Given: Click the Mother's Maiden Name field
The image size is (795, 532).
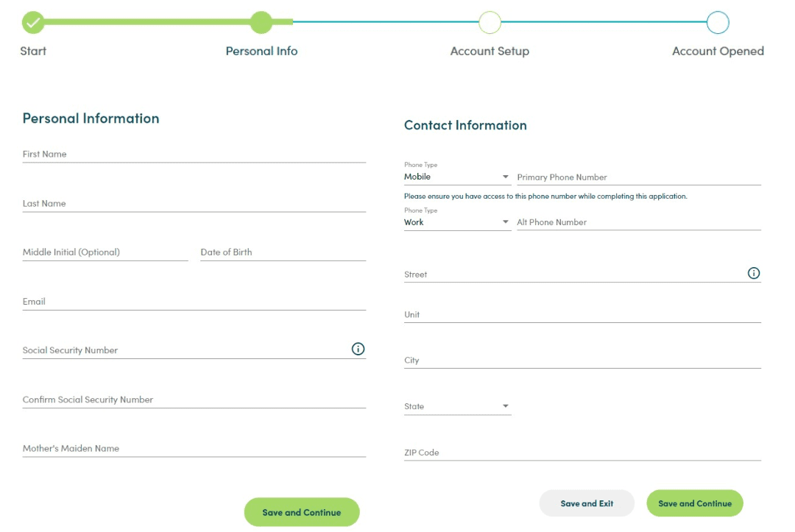Looking at the screenshot, I should click(194, 448).
